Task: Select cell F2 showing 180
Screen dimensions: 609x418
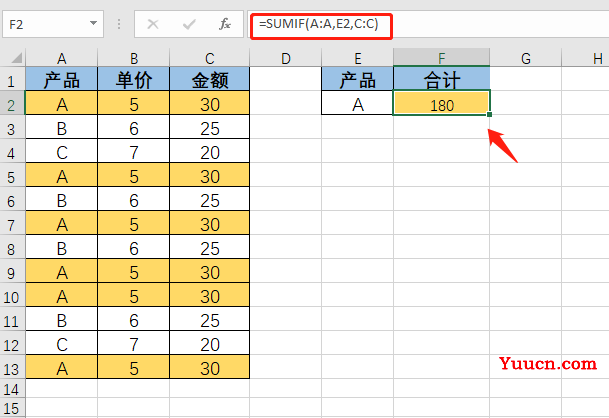Action: [x=442, y=104]
